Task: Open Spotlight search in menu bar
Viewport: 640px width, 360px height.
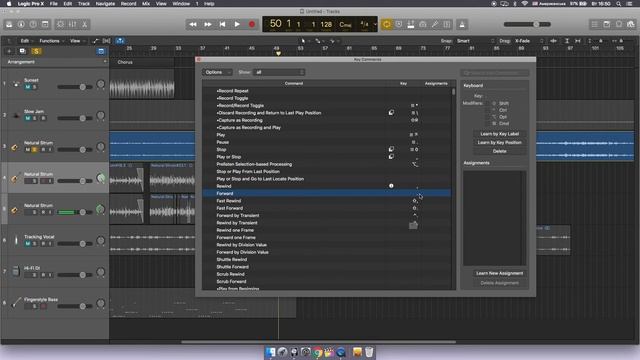Action: click(x=619, y=4)
